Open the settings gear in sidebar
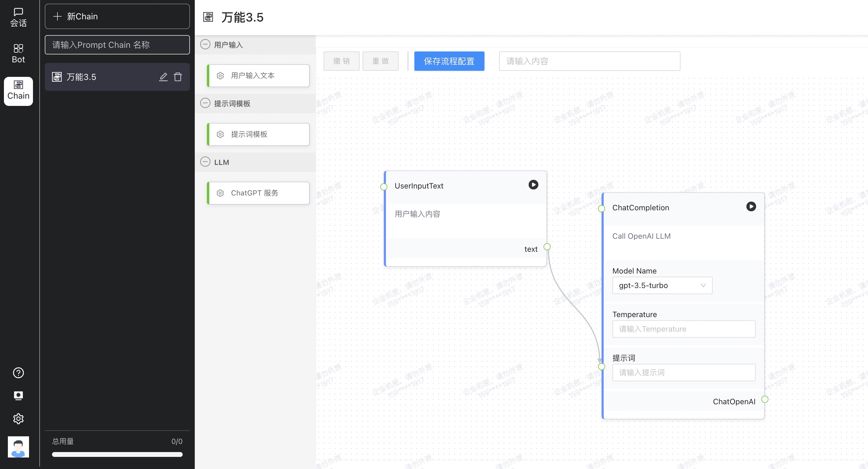Image resolution: width=868 pixels, height=469 pixels. 18,418
